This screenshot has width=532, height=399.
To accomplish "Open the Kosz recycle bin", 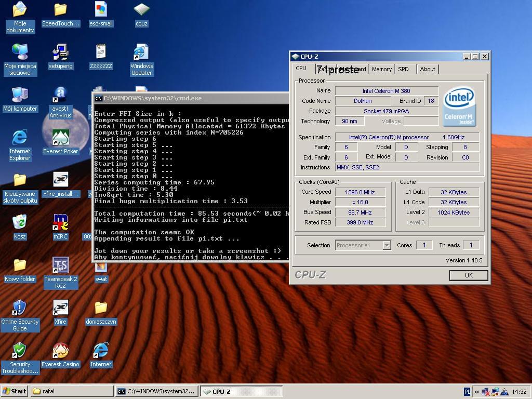I will click(20, 227).
